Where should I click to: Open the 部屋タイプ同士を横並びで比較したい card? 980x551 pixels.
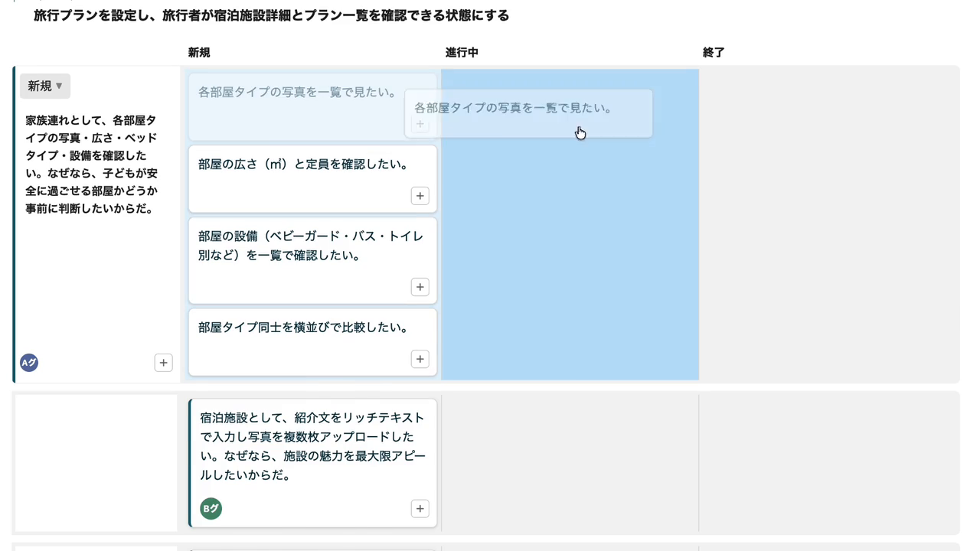[x=312, y=342]
